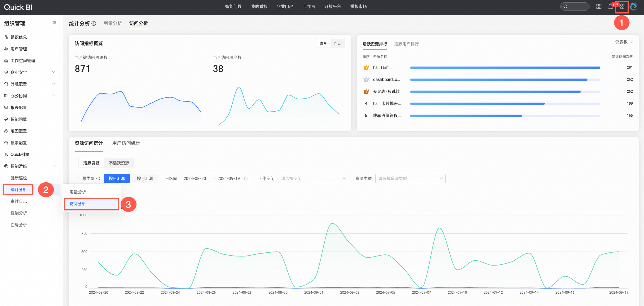The height and width of the screenshot is (306, 644).
Task: Click the top bar search input
Action: tap(575, 6)
